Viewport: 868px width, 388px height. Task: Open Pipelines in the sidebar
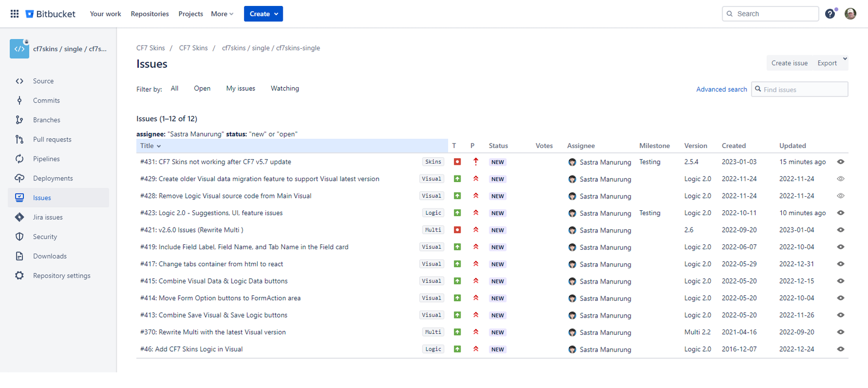click(46, 159)
